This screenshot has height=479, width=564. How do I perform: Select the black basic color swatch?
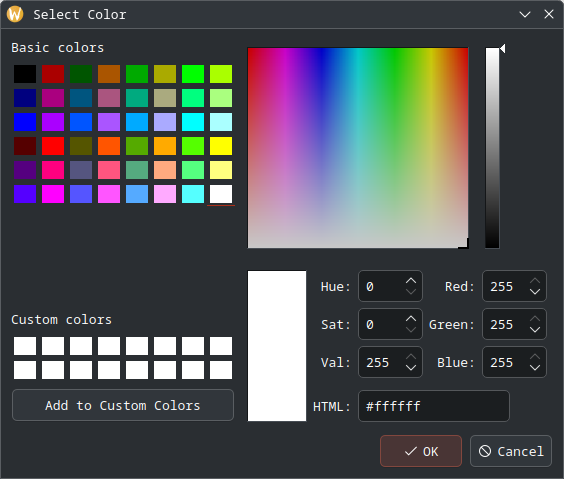coord(25,74)
